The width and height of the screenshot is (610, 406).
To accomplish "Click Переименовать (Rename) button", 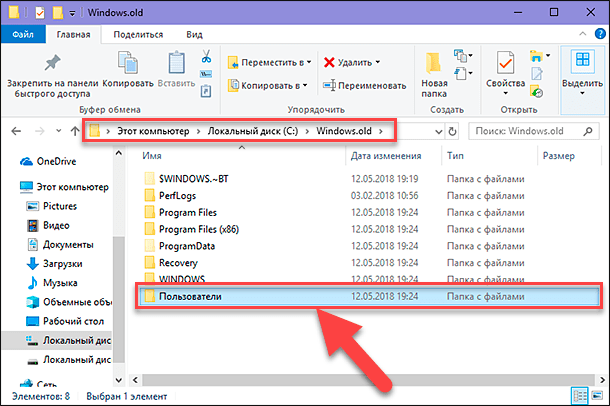I will tap(364, 86).
